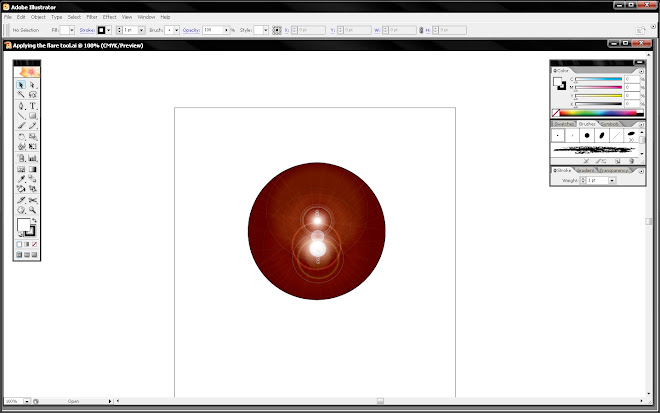Image resolution: width=660 pixels, height=413 pixels.
Task: Open the Object menu
Action: tap(38, 17)
